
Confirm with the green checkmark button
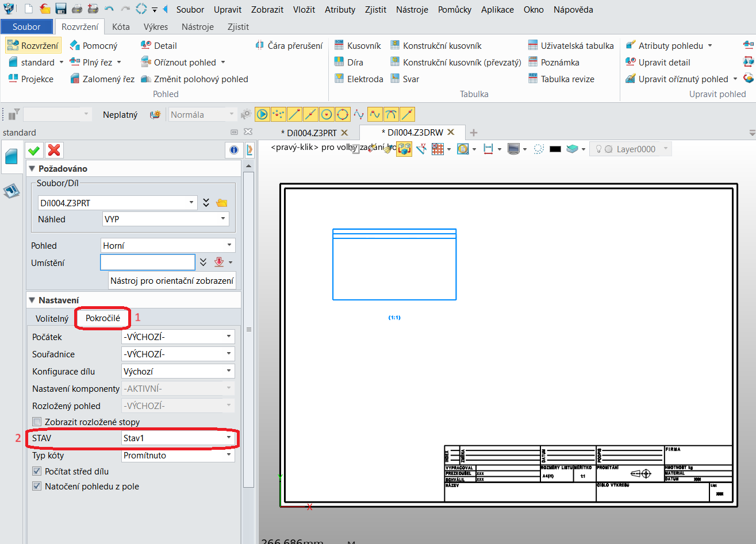[x=34, y=150]
